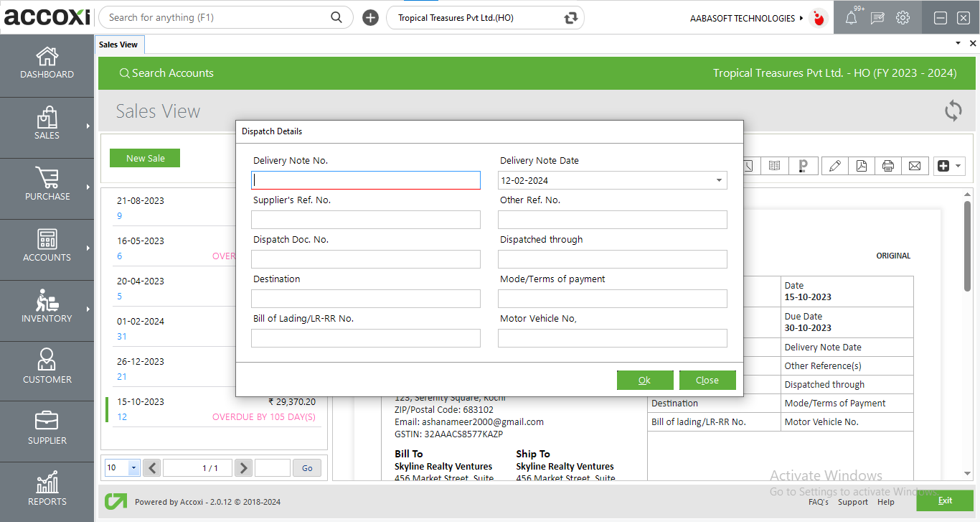Select the Sales View tab
980x522 pixels.
[x=119, y=45]
